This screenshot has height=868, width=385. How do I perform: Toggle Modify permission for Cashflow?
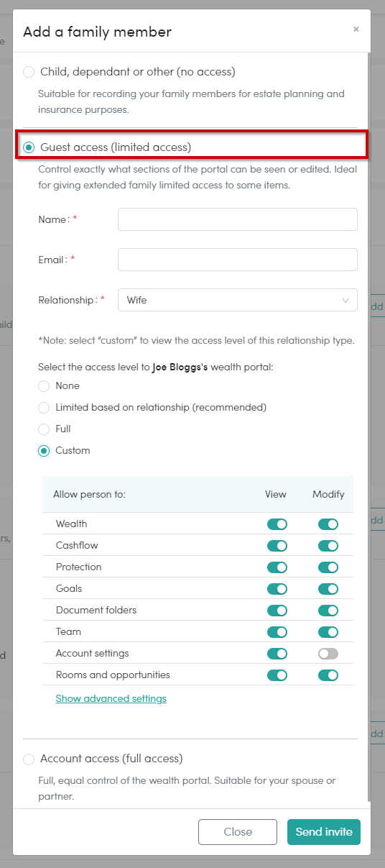(x=328, y=546)
